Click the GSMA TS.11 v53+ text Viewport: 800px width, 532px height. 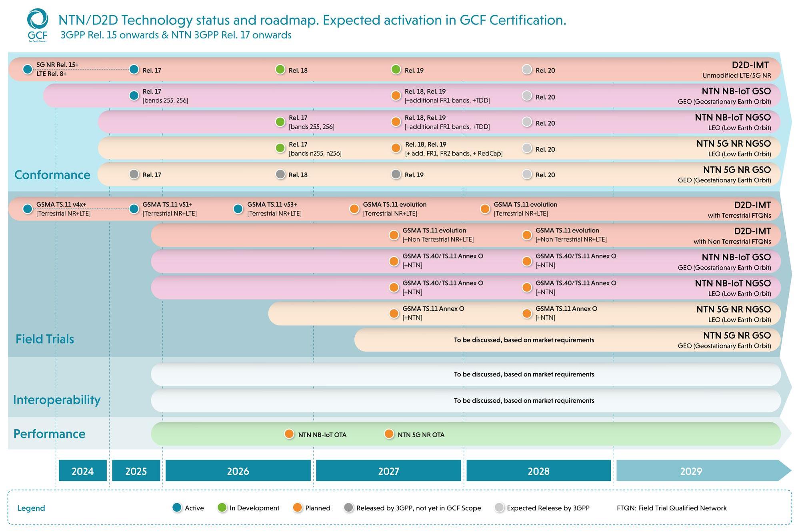(272, 204)
